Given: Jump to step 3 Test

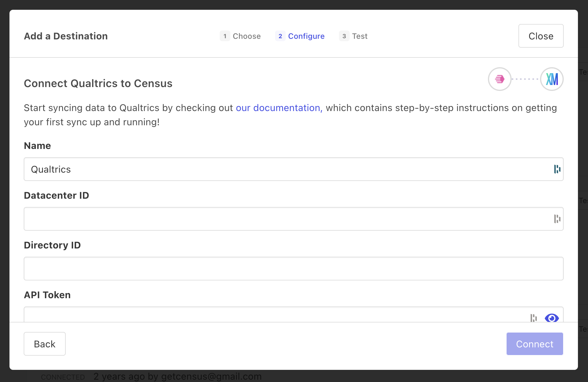Looking at the screenshot, I should point(359,36).
